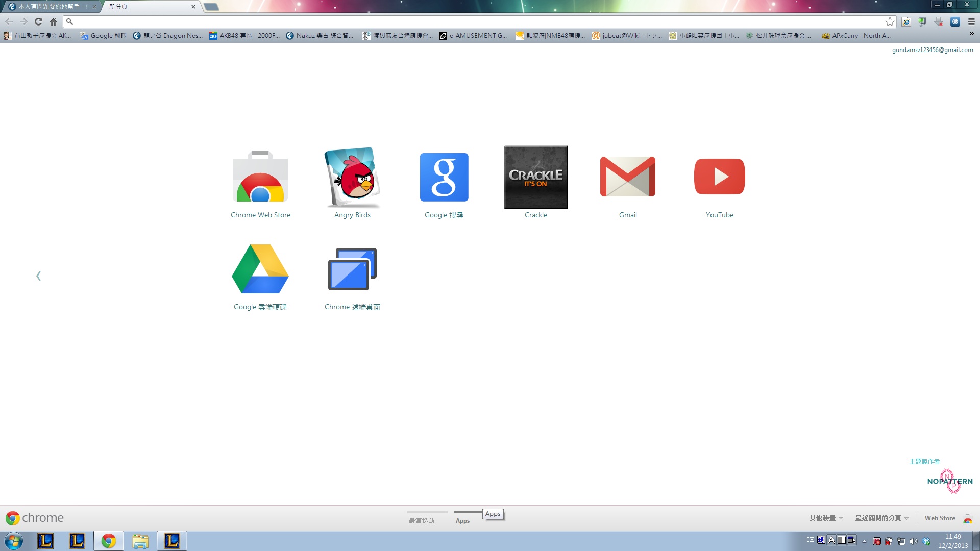This screenshot has width=980, height=551.
Task: Click the IE Tab extension icon
Action: pos(906,21)
